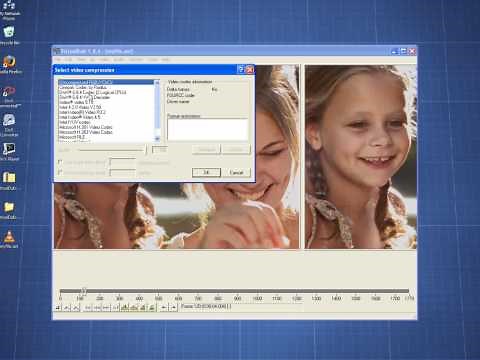Click the Input playback icon
This screenshot has width=480, height=360.
(x=66, y=307)
